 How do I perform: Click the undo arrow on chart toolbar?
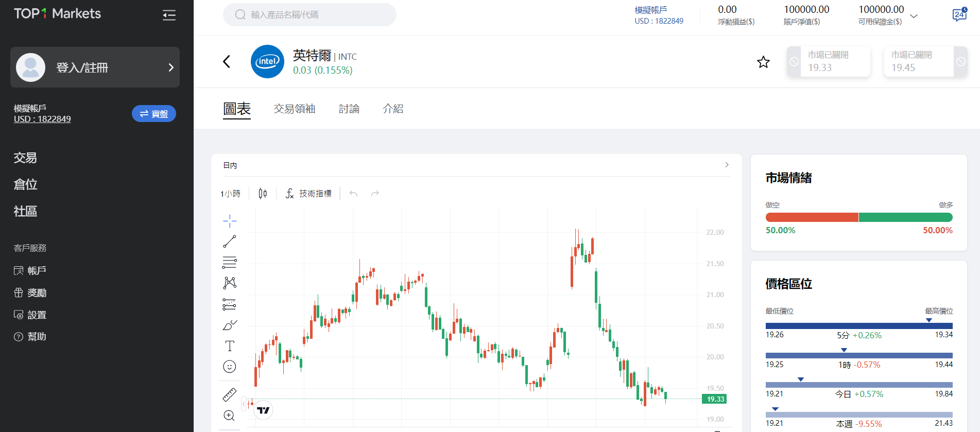coord(353,193)
